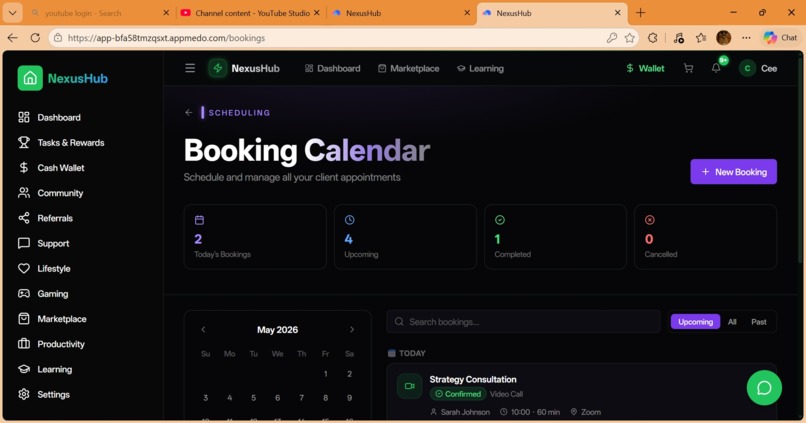Image resolution: width=806 pixels, height=423 pixels.
Task: Go back using the Scheduling back arrow
Action: click(x=189, y=113)
